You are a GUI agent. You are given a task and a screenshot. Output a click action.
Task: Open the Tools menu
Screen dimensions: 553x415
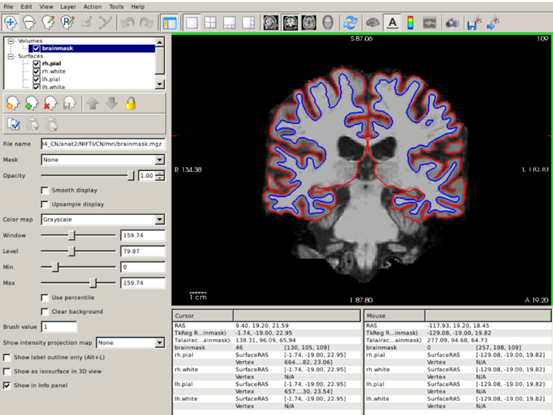click(x=116, y=7)
